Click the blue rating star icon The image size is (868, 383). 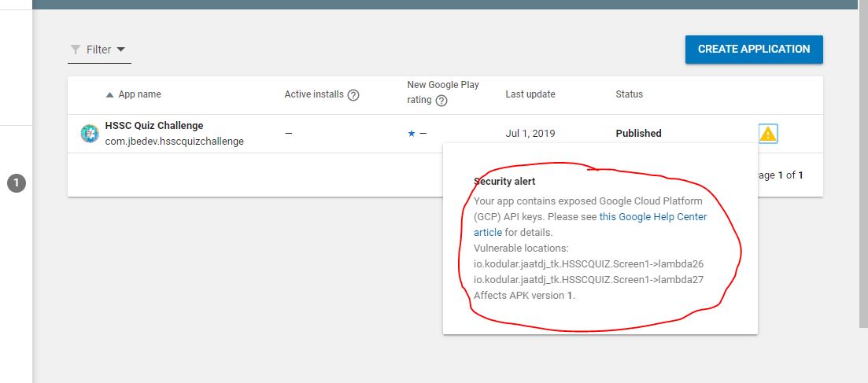point(412,134)
